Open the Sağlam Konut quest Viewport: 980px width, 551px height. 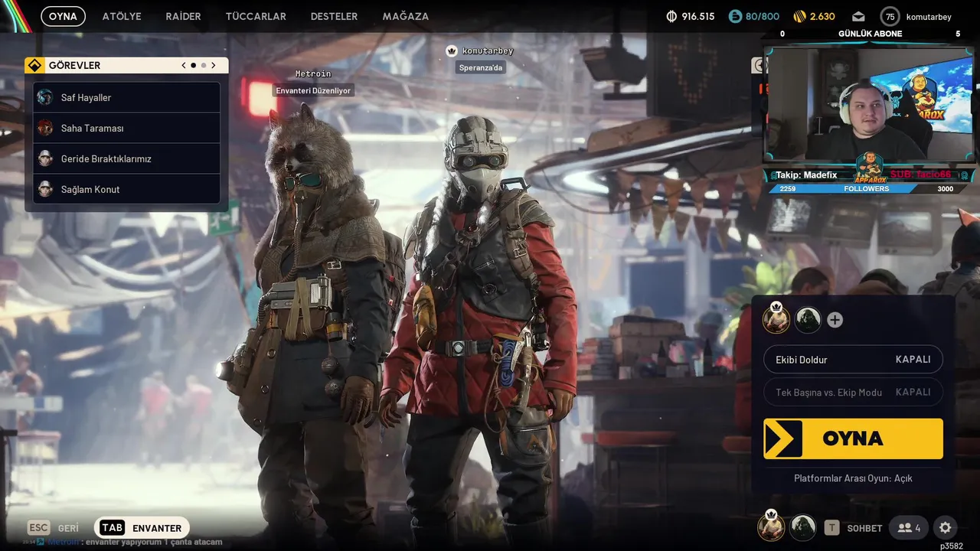(127, 189)
